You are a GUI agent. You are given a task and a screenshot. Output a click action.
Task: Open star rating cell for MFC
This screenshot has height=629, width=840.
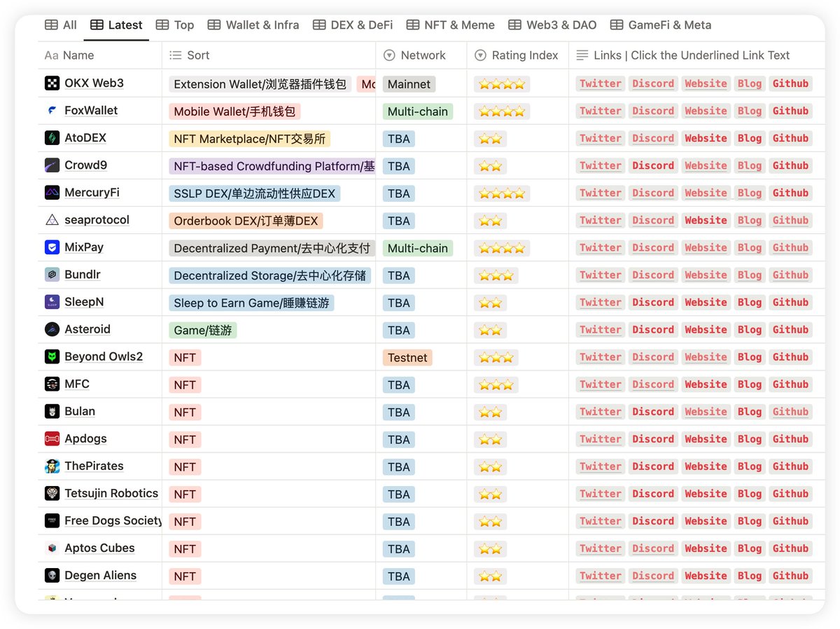coord(496,385)
